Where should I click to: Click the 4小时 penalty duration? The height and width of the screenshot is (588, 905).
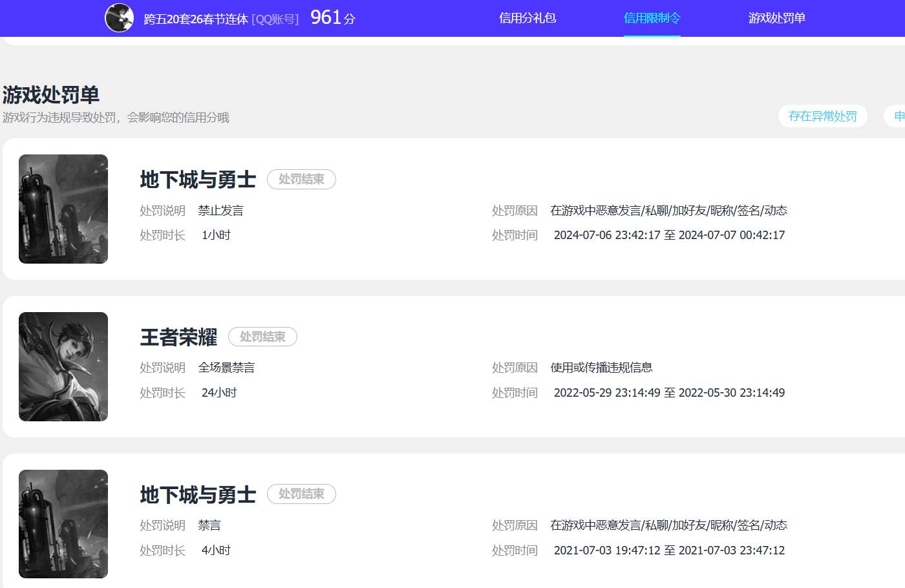(217, 551)
